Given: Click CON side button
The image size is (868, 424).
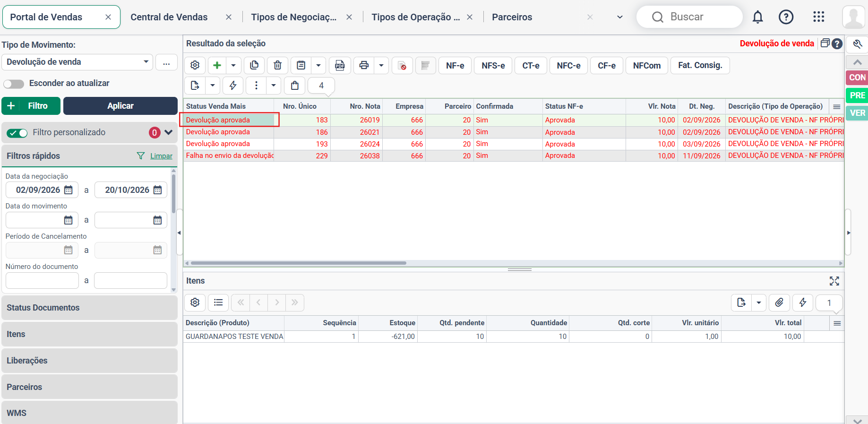Looking at the screenshot, I should 857,78.
